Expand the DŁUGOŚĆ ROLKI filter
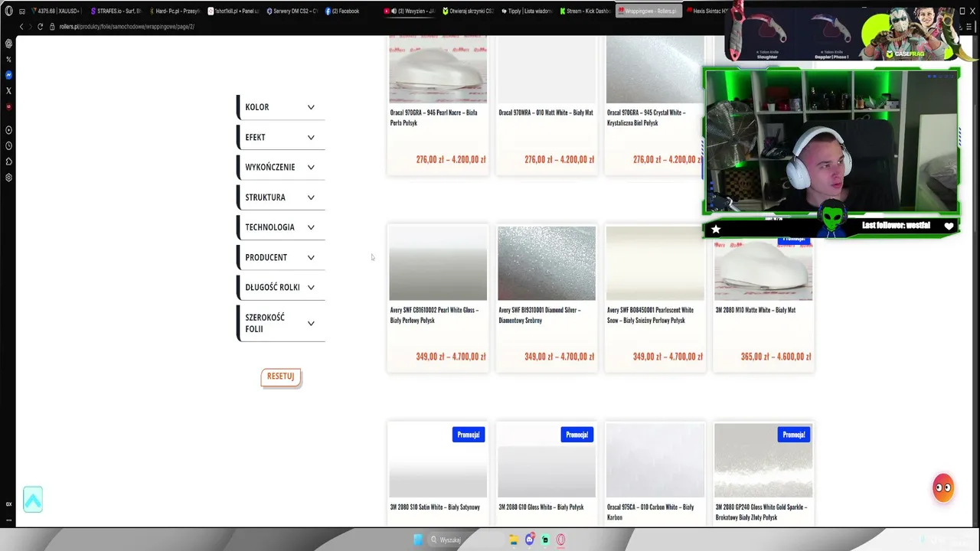The image size is (980, 551). [x=281, y=288]
